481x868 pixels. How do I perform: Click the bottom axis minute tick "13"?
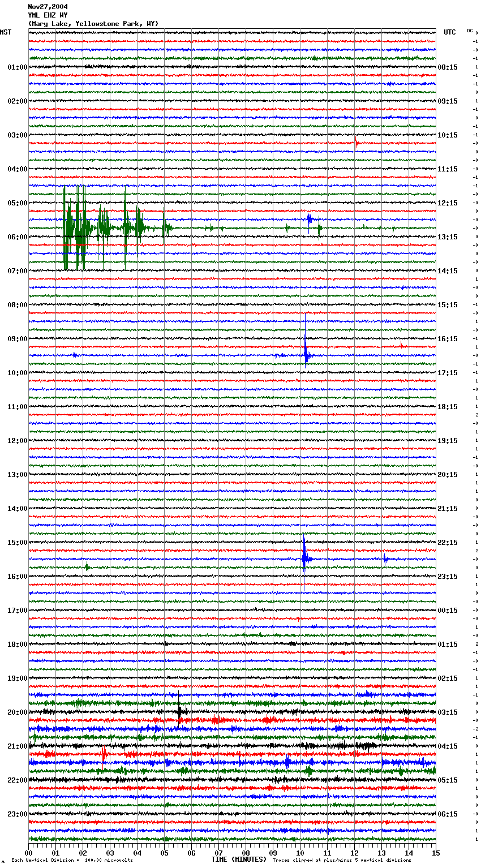tap(381, 853)
